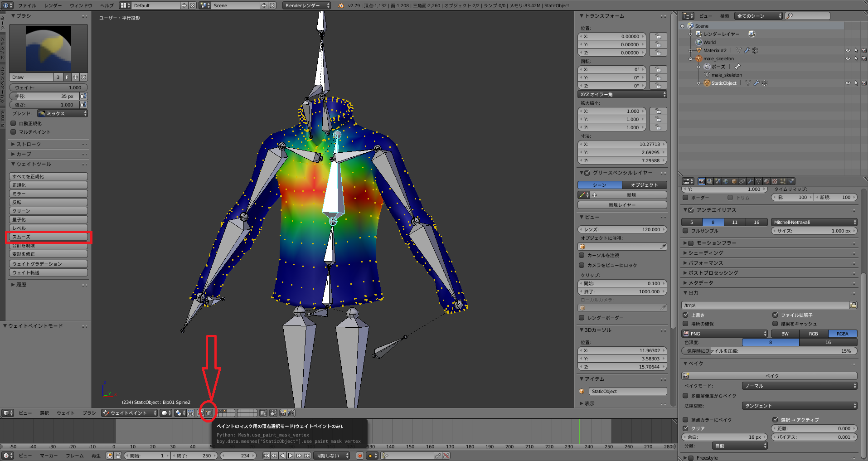Click the スムーズ weight tool button
Image resolution: width=868 pixels, height=461 pixels.
48,237
